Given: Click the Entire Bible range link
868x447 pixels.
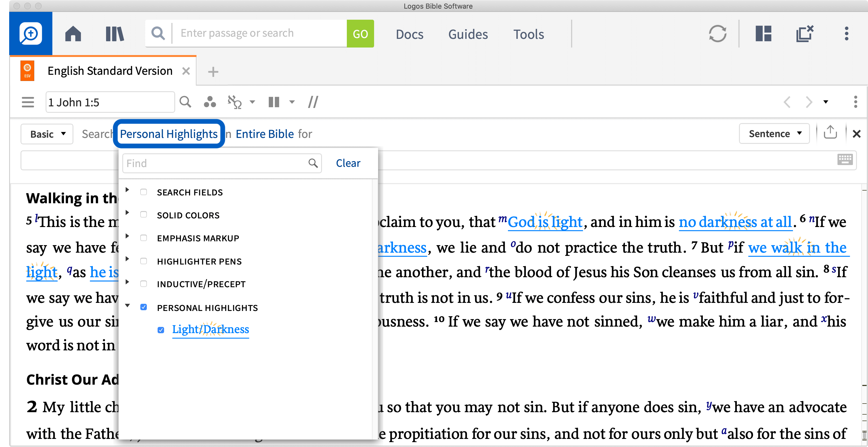Looking at the screenshot, I should pyautogui.click(x=265, y=134).
